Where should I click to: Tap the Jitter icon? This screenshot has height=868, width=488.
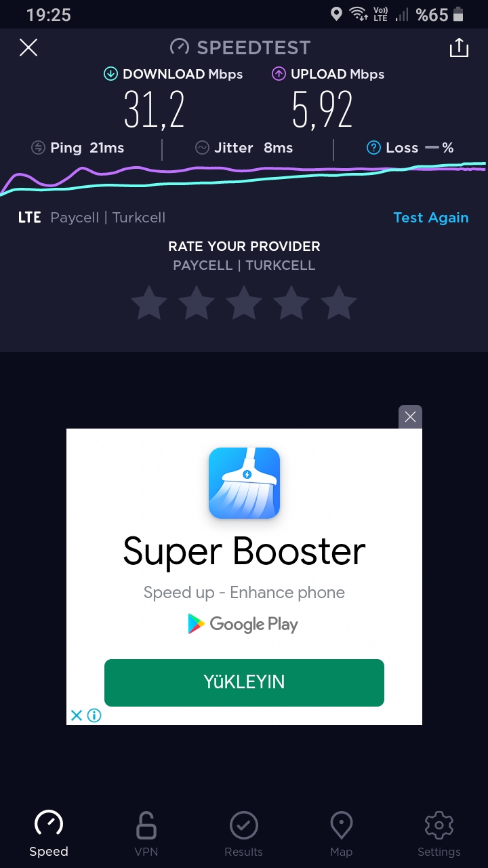coord(202,148)
